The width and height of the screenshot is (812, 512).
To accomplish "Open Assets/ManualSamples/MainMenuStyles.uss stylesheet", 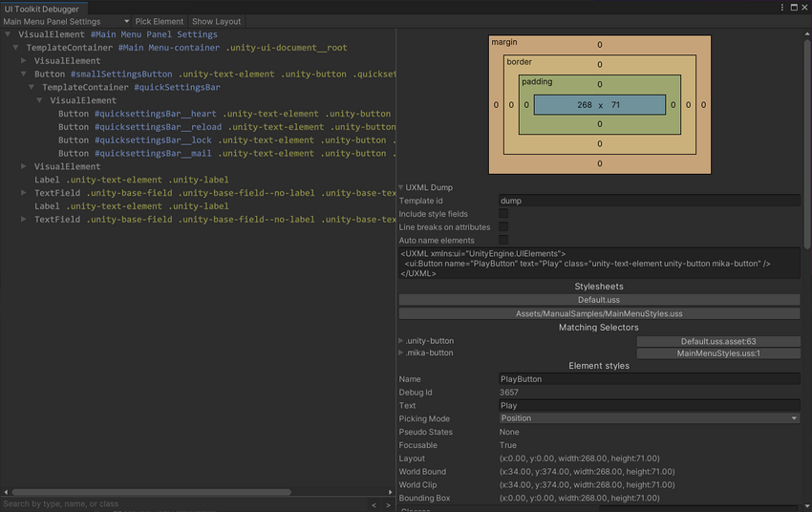I will (599, 313).
